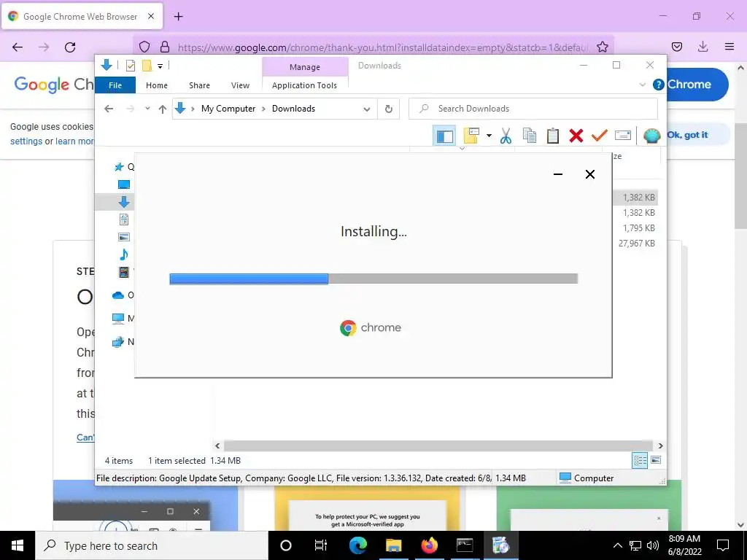
Task: Click the Explorer horizontal scrollbar
Action: 438,446
